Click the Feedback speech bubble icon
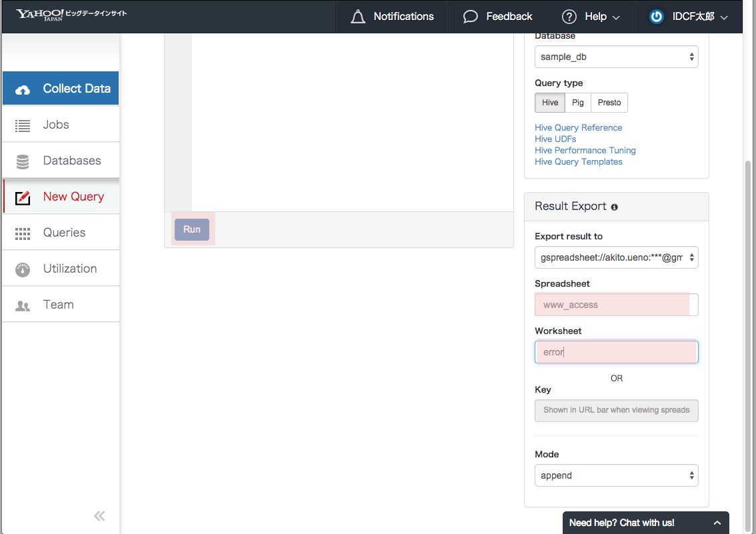This screenshot has width=756, height=534. [x=470, y=17]
